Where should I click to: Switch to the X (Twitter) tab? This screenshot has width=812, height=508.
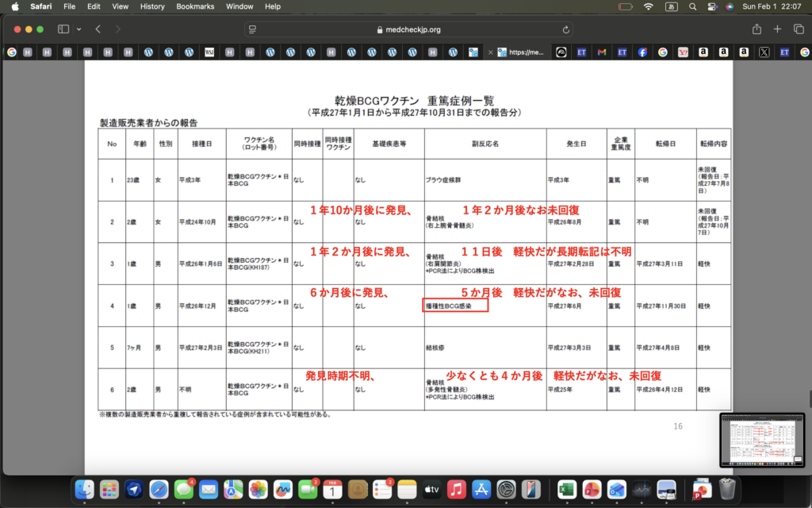764,52
